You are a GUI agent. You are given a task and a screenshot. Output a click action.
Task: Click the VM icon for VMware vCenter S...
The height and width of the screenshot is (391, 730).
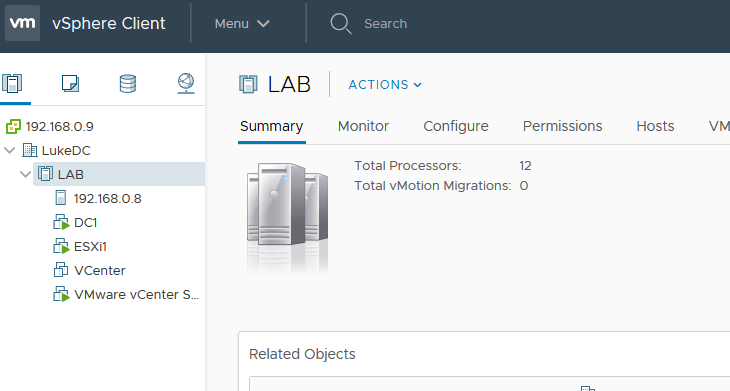pos(61,294)
